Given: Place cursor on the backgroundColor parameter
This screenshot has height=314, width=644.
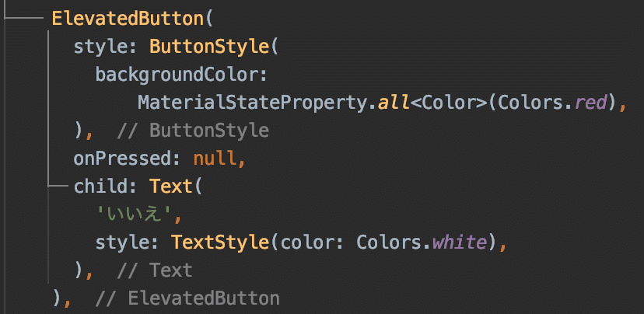Looking at the screenshot, I should [180, 75].
